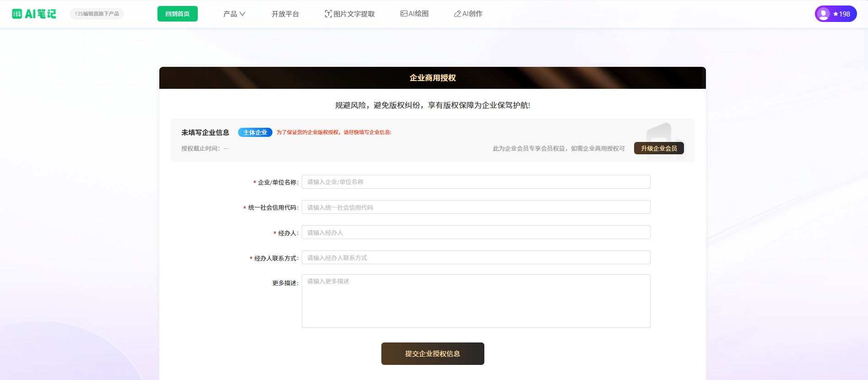Click the AI绘图 picture icon
The width and height of the screenshot is (868, 380).
[x=404, y=14]
